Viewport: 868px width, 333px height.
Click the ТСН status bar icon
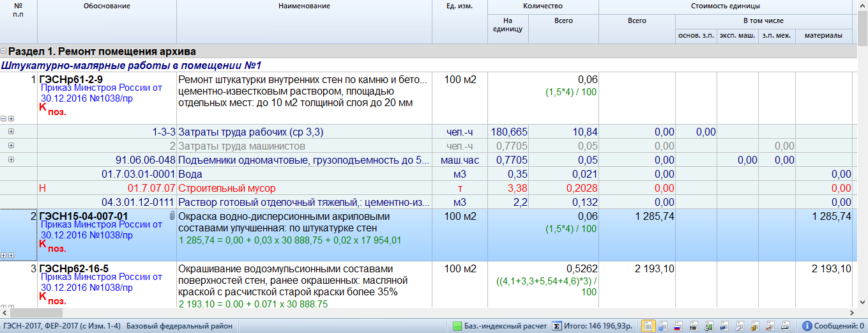tap(693, 326)
